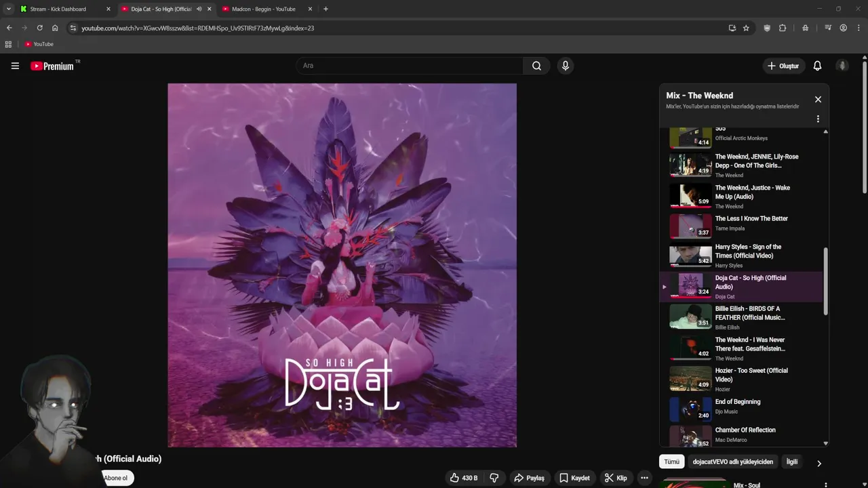Open the notifications bell

817,66
